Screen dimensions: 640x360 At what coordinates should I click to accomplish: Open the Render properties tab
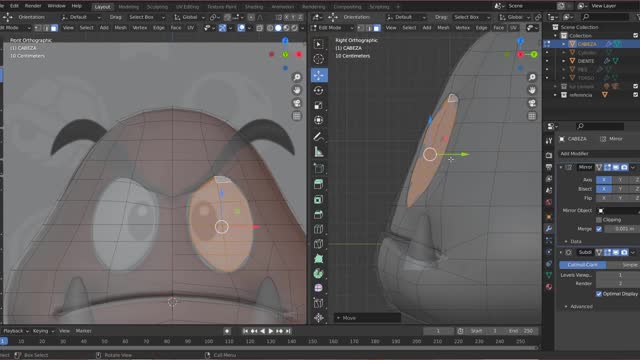click(x=549, y=156)
